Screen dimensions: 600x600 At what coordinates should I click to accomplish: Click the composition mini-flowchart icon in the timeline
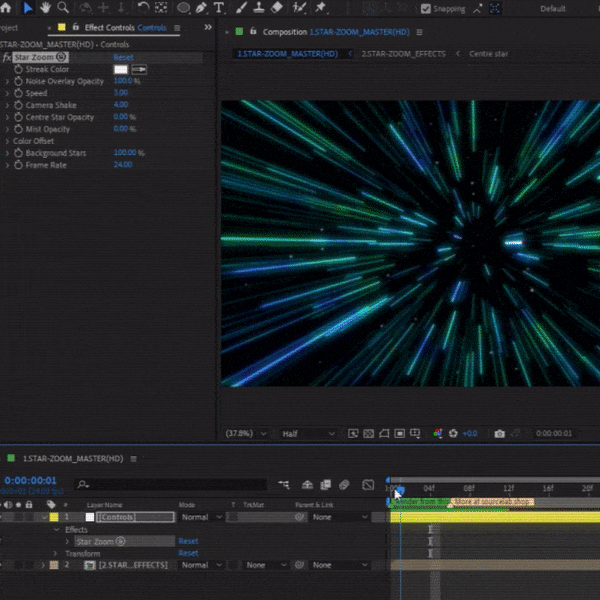(285, 485)
